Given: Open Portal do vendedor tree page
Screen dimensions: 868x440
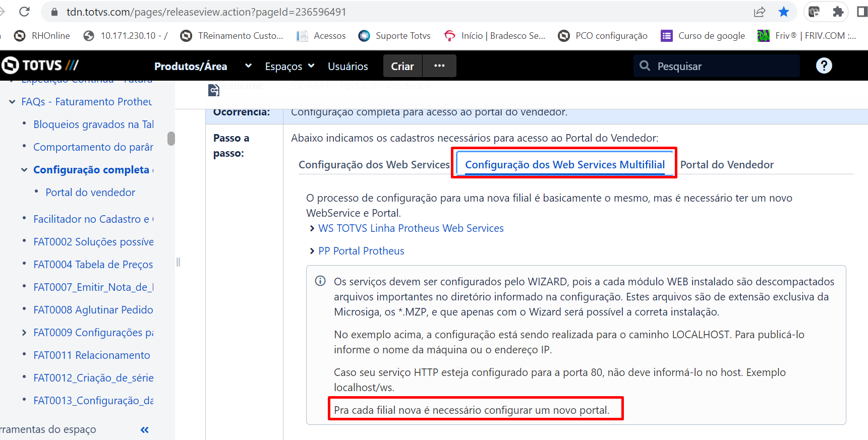Looking at the screenshot, I should pos(90,193).
